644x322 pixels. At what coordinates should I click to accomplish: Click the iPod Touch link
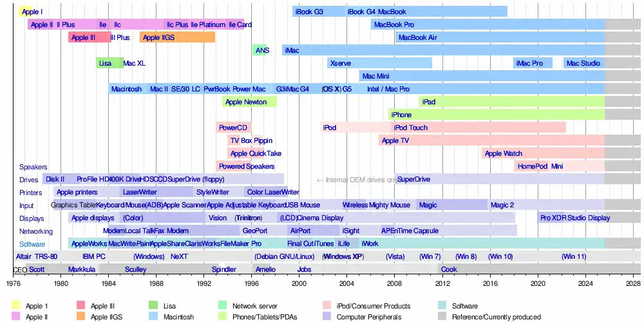click(x=410, y=128)
